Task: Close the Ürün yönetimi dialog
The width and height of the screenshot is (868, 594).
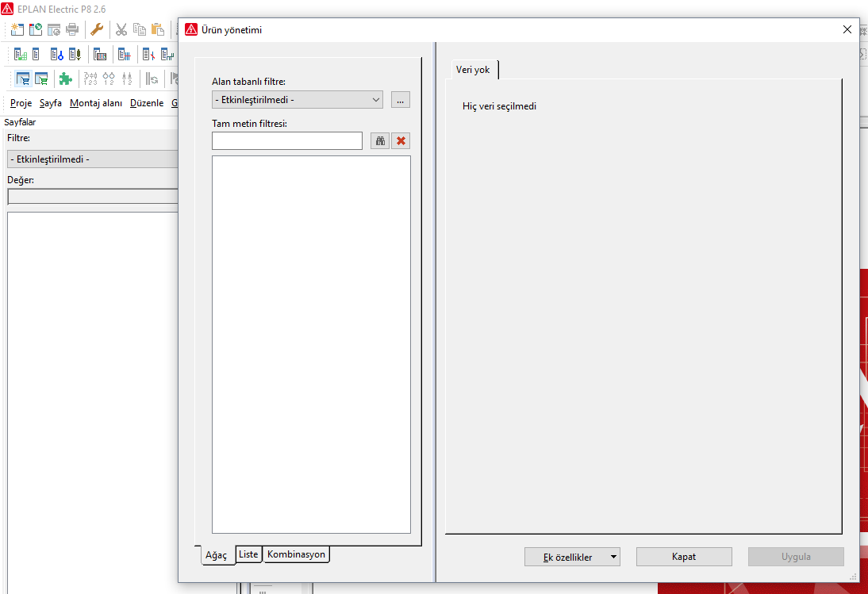Action: (x=847, y=30)
